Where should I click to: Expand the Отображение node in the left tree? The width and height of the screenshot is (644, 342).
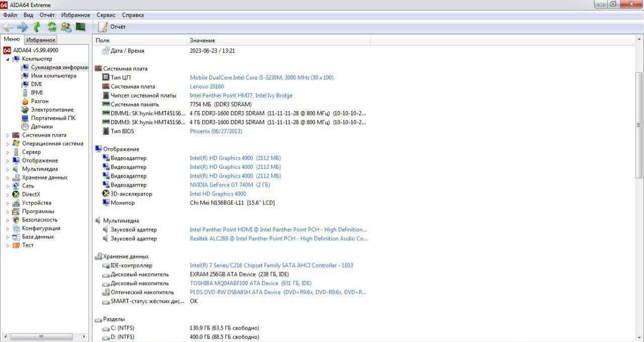8,161
